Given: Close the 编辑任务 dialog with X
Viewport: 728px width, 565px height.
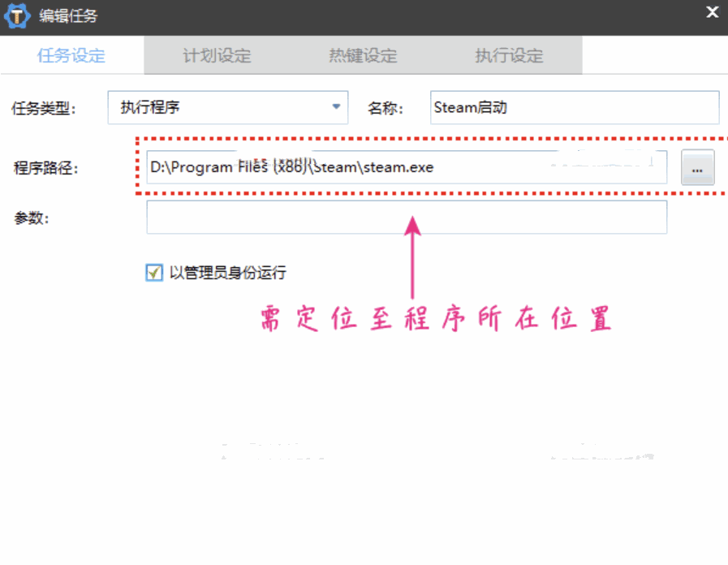Looking at the screenshot, I should coord(712,12).
